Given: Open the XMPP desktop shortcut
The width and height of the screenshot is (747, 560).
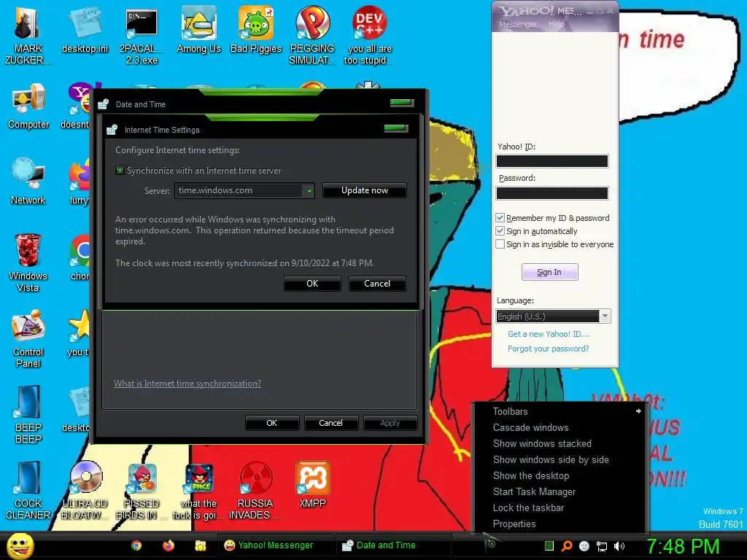Looking at the screenshot, I should coord(312,485).
